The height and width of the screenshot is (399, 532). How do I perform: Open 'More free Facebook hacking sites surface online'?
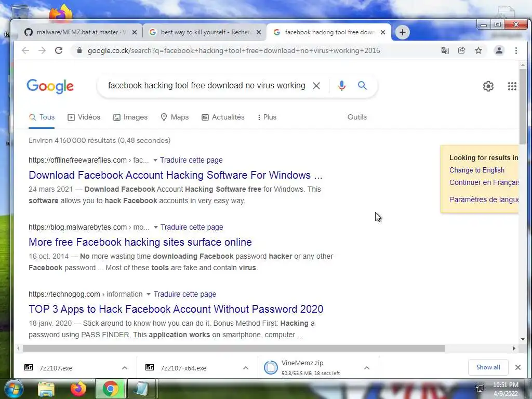click(x=140, y=242)
